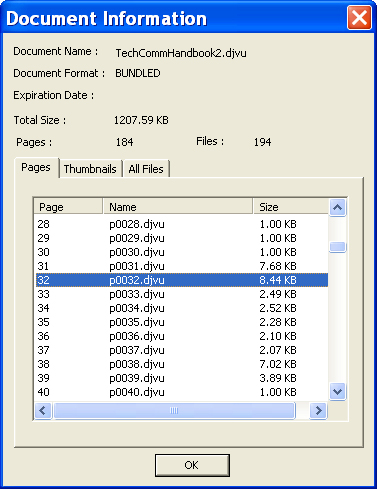Click the horizontal scrollbar right arrow
The width and height of the screenshot is (377, 489).
(x=318, y=410)
